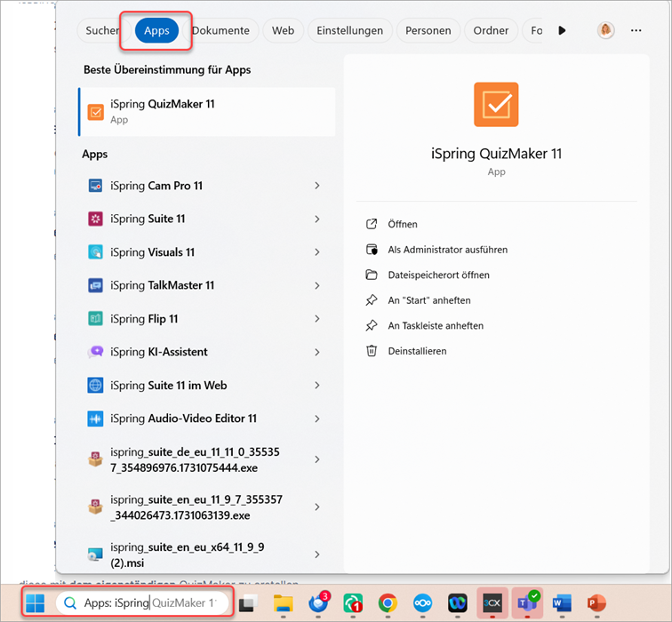Open Google Chrome from the taskbar
The height and width of the screenshot is (622, 672).
tap(387, 603)
